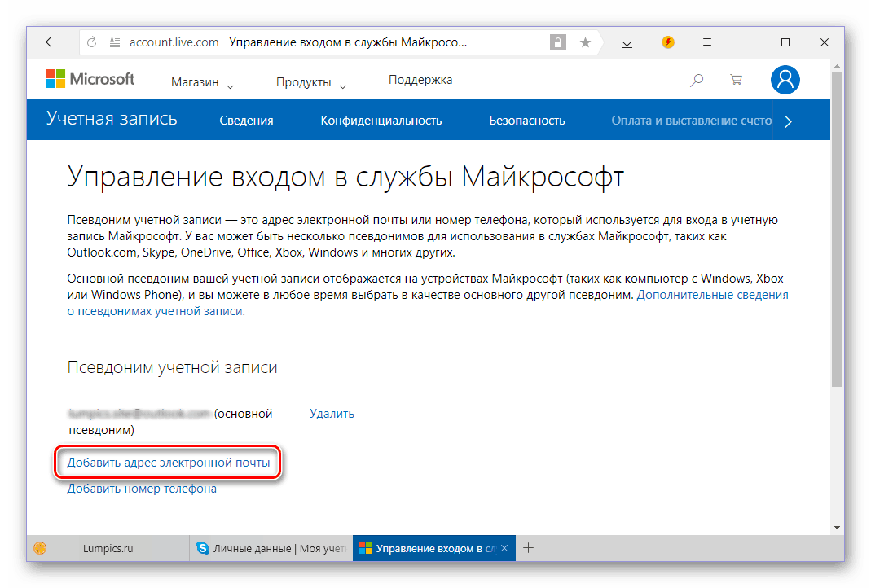Open the Конфиденциальность section
The height and width of the screenshot is (588, 871).
(381, 121)
